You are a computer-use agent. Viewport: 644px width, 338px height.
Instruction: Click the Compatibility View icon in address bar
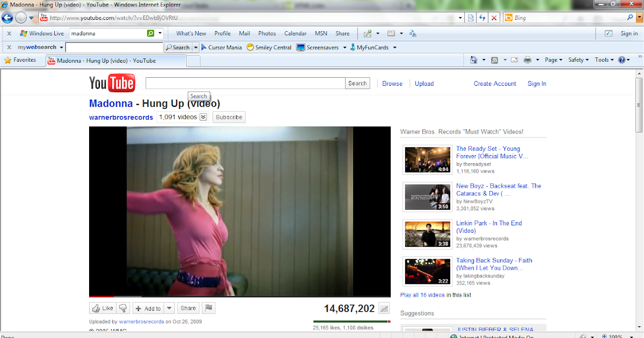pyautogui.click(x=471, y=18)
